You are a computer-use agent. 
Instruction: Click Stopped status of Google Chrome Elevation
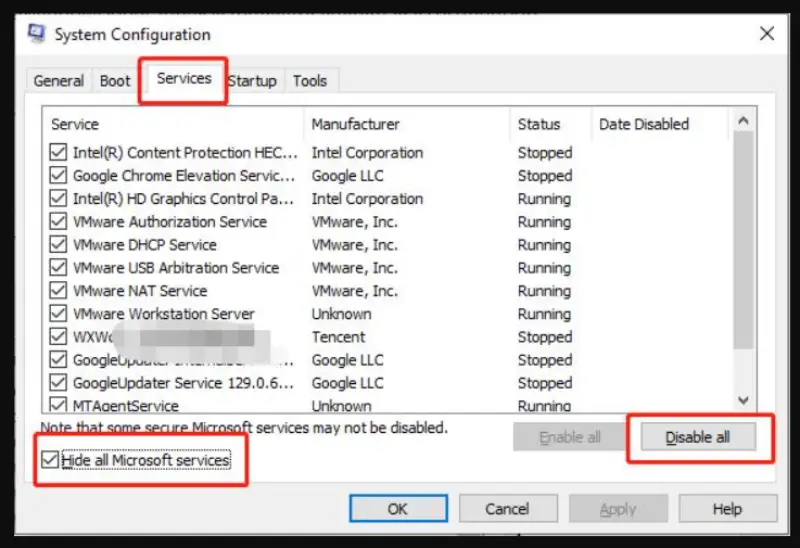point(545,175)
